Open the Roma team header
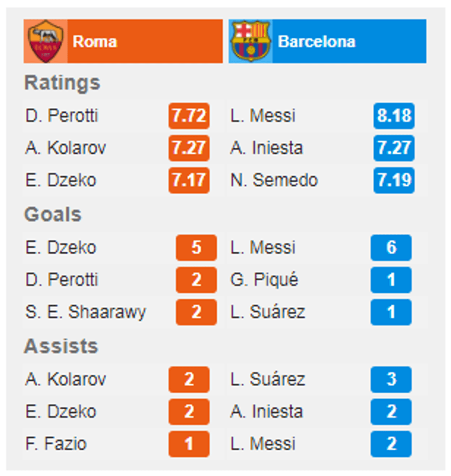 pyautogui.click(x=123, y=41)
